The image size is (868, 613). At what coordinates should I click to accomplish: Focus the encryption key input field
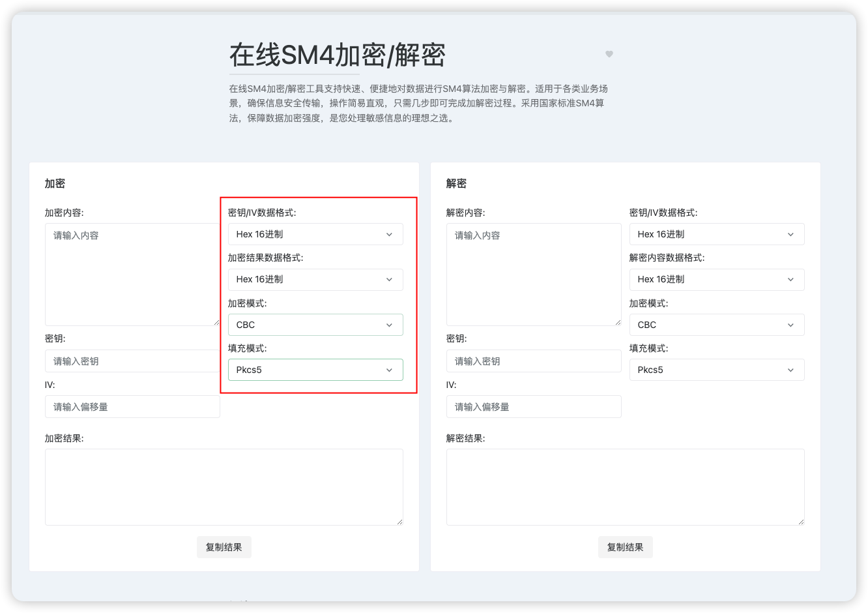click(132, 361)
